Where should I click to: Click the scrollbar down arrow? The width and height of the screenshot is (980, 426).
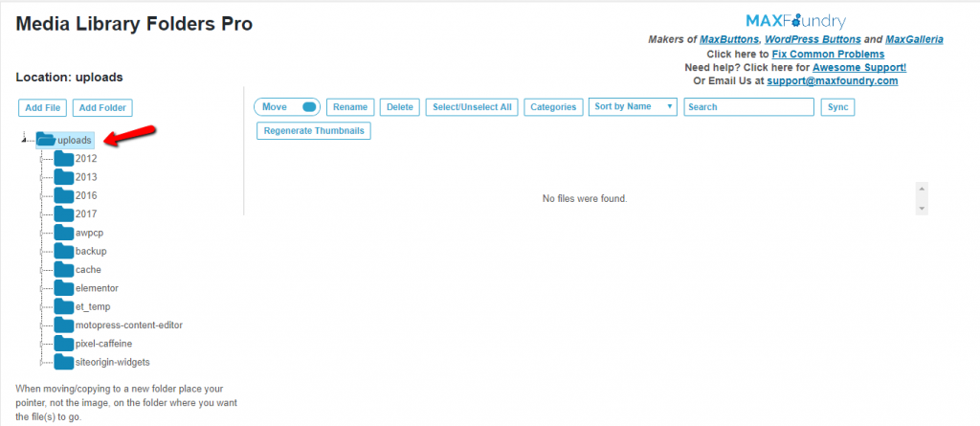(922, 208)
